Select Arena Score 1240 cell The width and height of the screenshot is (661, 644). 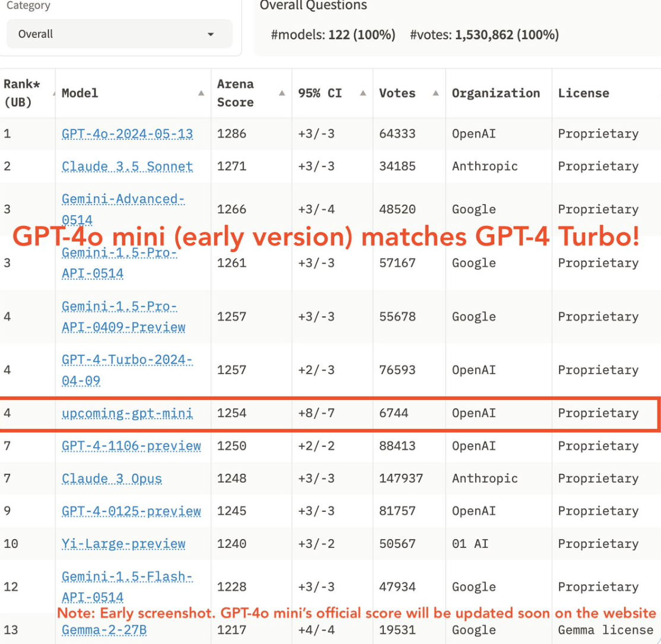(231, 544)
